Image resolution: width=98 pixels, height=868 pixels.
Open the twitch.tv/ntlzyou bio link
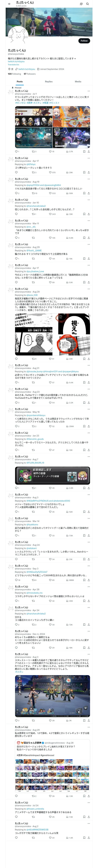[x=16, y=62]
